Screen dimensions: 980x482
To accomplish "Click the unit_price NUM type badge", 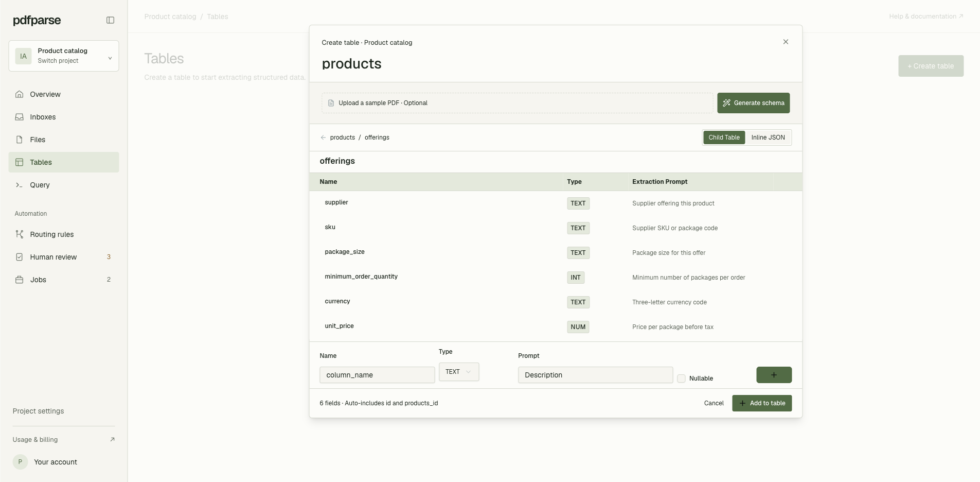I will click(x=578, y=327).
